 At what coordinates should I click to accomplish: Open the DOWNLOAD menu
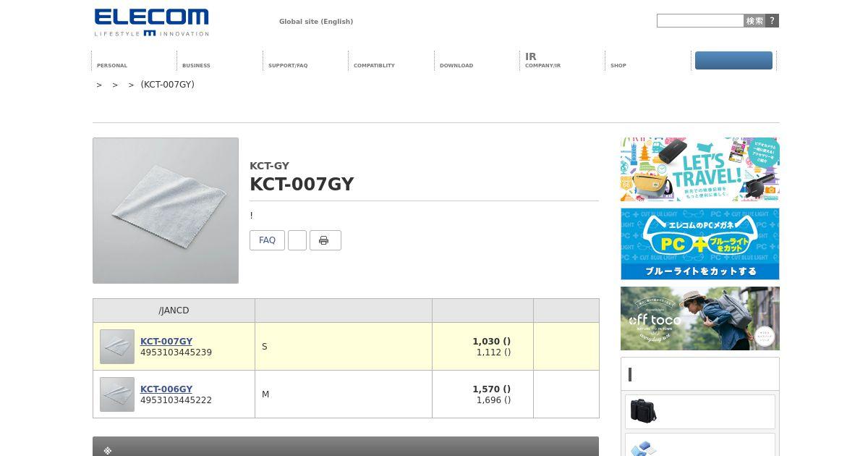[x=456, y=65]
